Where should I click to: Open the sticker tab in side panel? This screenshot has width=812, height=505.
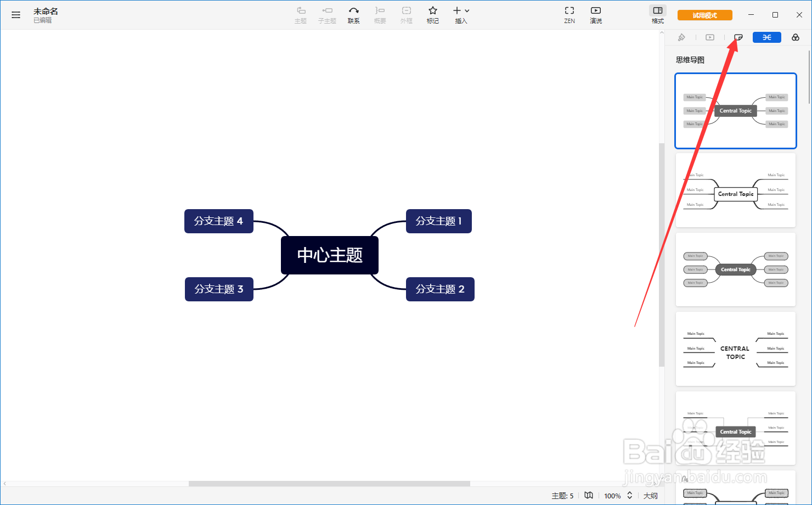coord(738,37)
